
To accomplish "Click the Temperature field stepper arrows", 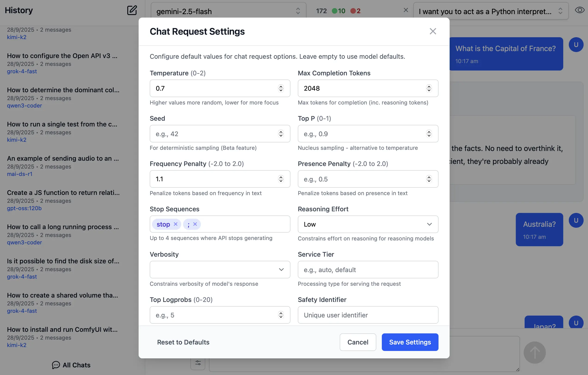I will 281,88.
